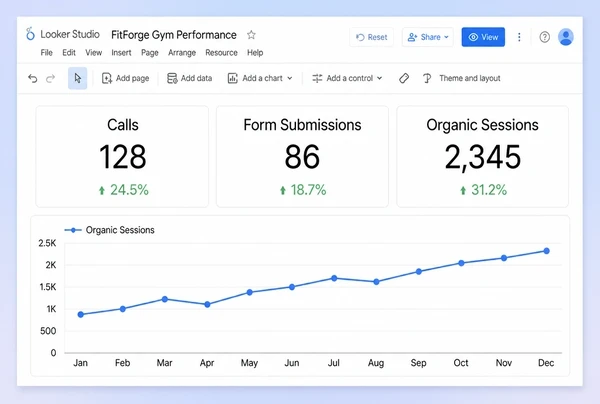This screenshot has height=404, width=600.
Task: Click the undo arrow icon
Action: click(33, 78)
